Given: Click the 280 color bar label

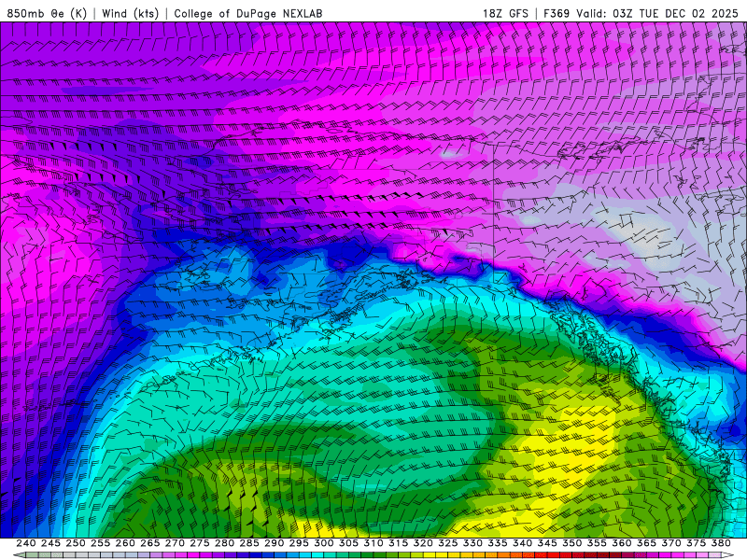Looking at the screenshot, I should pos(224,543).
